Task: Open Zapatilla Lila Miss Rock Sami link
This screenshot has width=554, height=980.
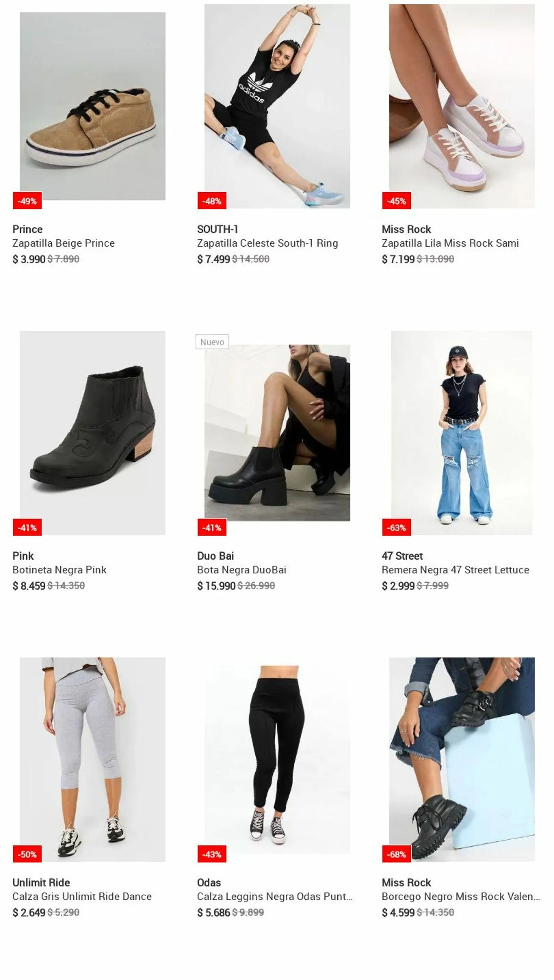Action: [450, 243]
